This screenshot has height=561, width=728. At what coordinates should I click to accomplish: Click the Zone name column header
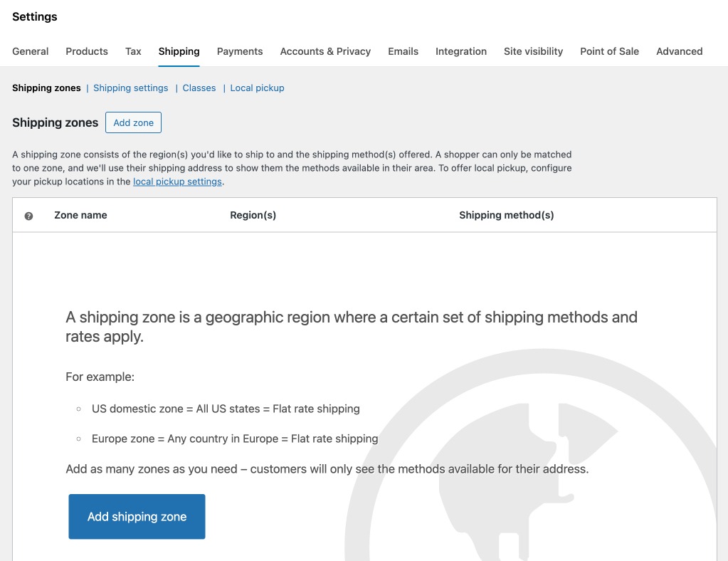(x=80, y=215)
